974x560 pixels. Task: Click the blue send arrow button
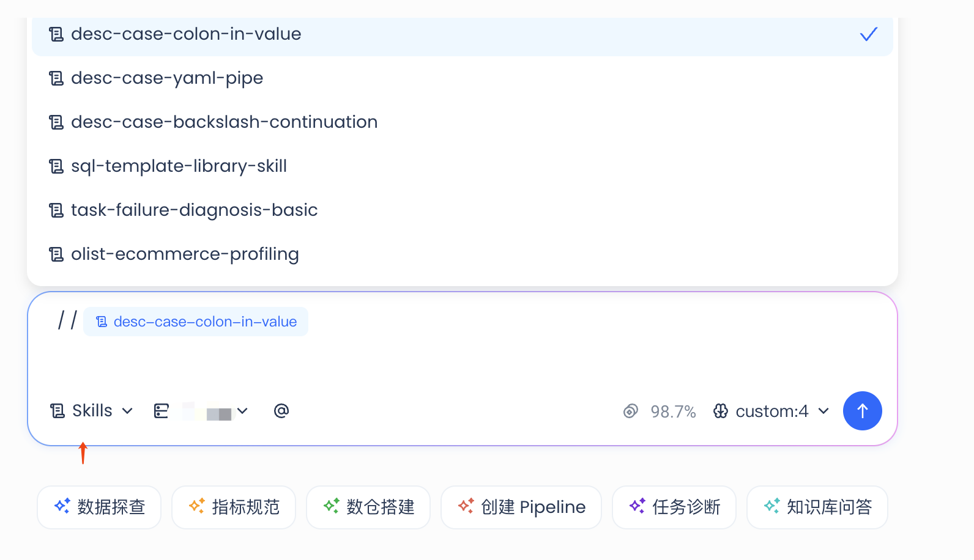tap(862, 411)
